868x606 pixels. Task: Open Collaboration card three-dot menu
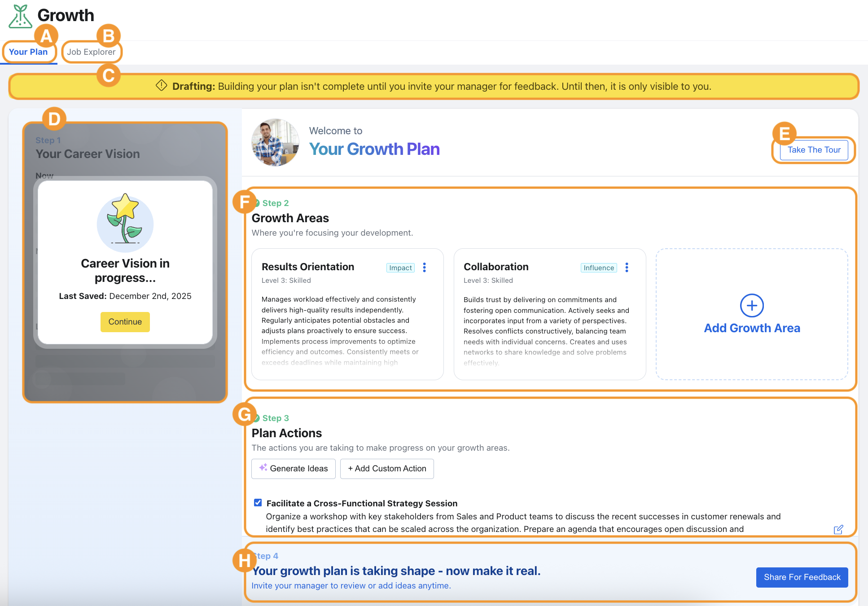pos(627,268)
